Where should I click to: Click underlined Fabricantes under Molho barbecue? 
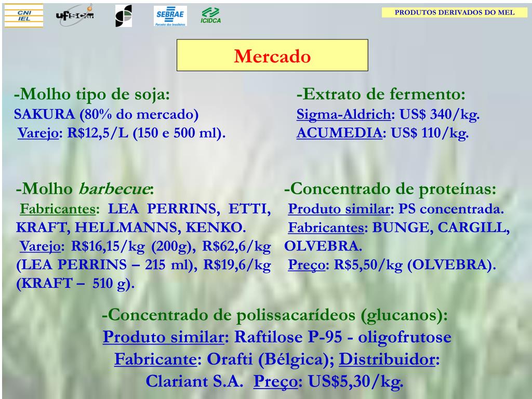pyautogui.click(x=58, y=209)
